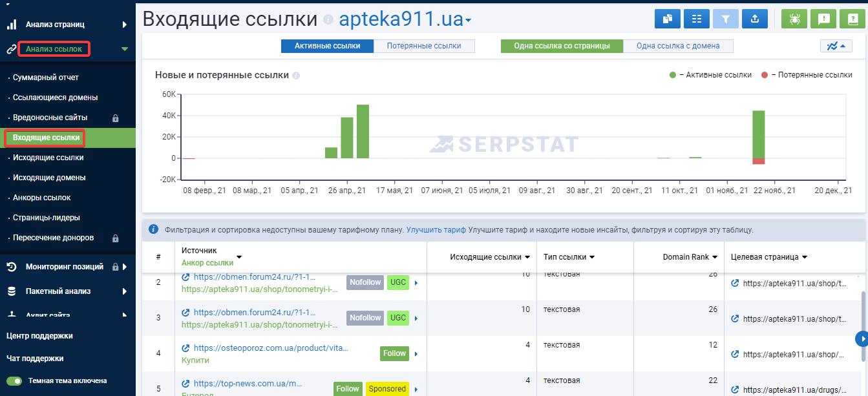Click Sponsored badge in row 5

pos(388,389)
